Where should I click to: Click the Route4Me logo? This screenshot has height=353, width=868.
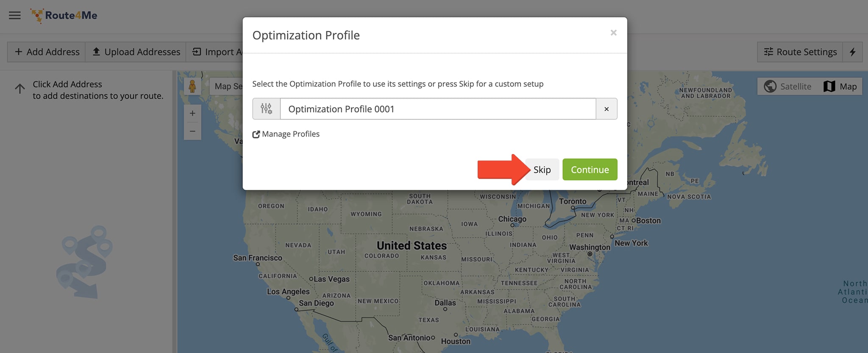64,16
